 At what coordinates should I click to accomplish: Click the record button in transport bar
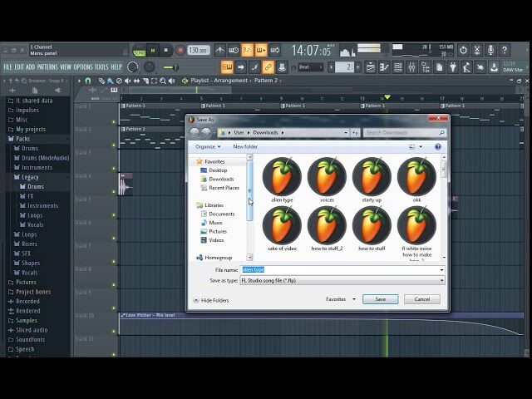[179, 51]
